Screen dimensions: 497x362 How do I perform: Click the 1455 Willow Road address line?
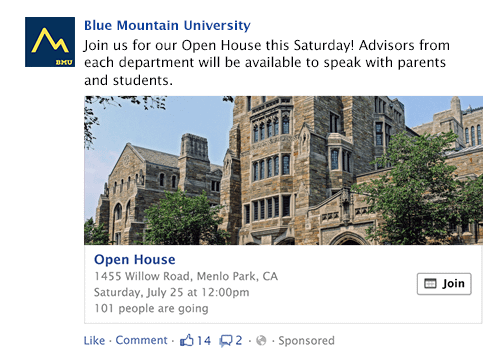186,276
